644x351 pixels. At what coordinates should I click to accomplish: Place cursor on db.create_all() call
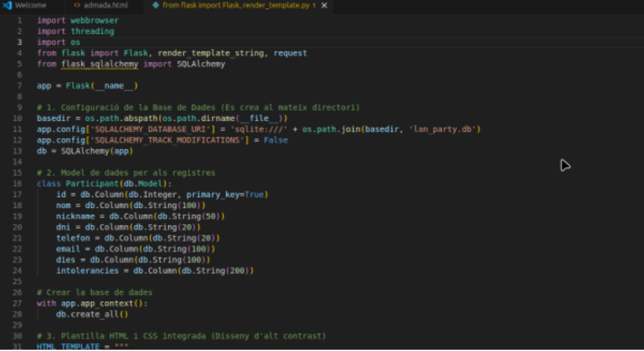click(x=92, y=314)
